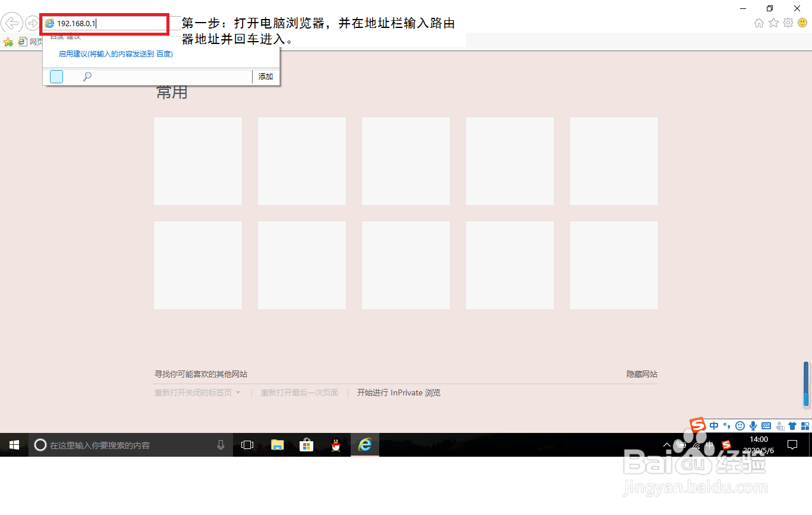Screen dimensions: 812x515
Task: Open the 百度 建议 suggestion entry
Action: pyautogui.click(x=65, y=36)
